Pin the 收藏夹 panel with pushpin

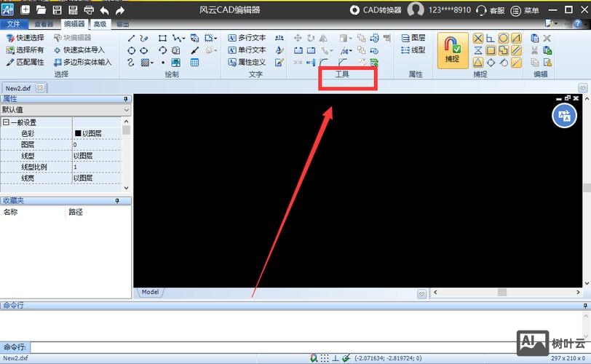click(x=117, y=201)
